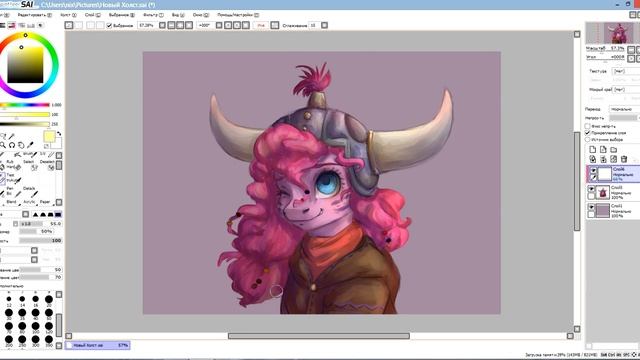The height and width of the screenshot is (360, 640).
Task: Click the canvas horizontal scrollbar
Action: pyautogui.click(x=319, y=336)
